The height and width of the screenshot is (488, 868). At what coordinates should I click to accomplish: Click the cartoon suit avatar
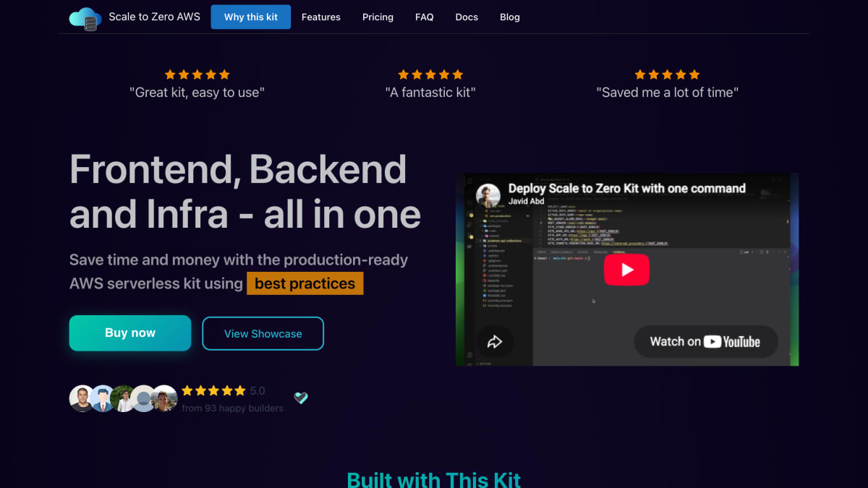tap(103, 398)
